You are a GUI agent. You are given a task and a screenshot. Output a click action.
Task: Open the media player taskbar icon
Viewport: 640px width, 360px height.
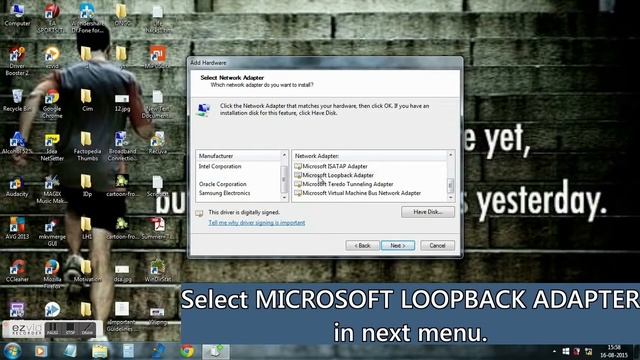[40, 351]
